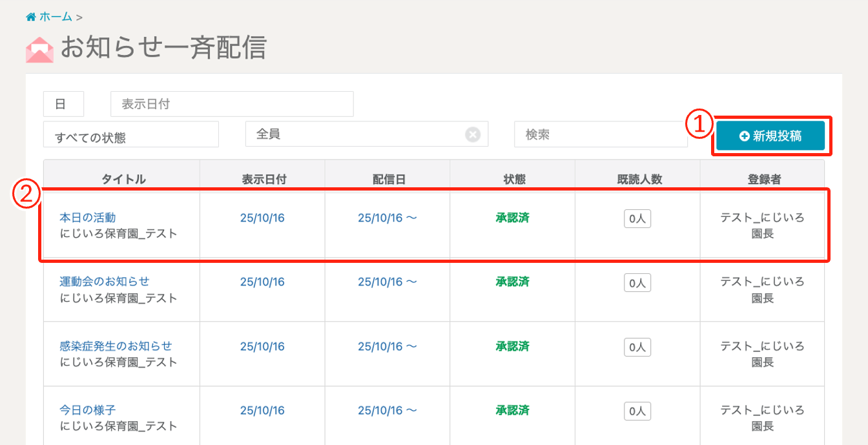Open the すべての状態 status dropdown
The height and width of the screenshot is (445, 868).
[130, 134]
